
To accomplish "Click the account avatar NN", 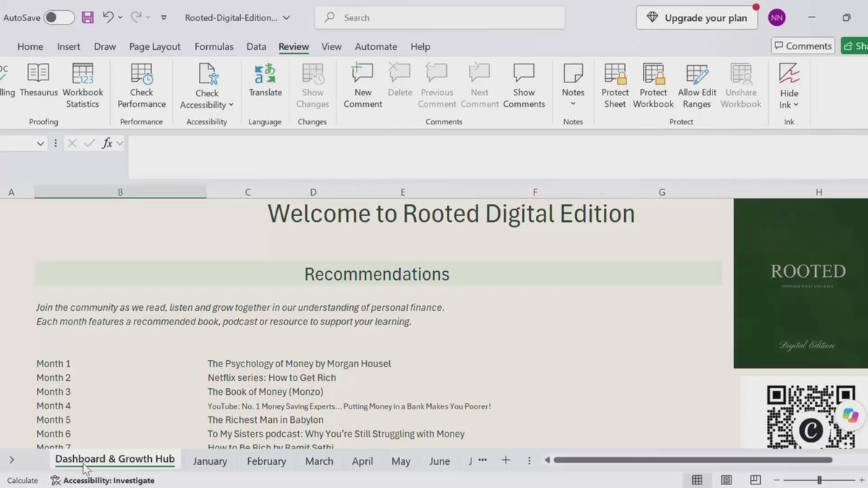I will pyautogui.click(x=777, y=17).
